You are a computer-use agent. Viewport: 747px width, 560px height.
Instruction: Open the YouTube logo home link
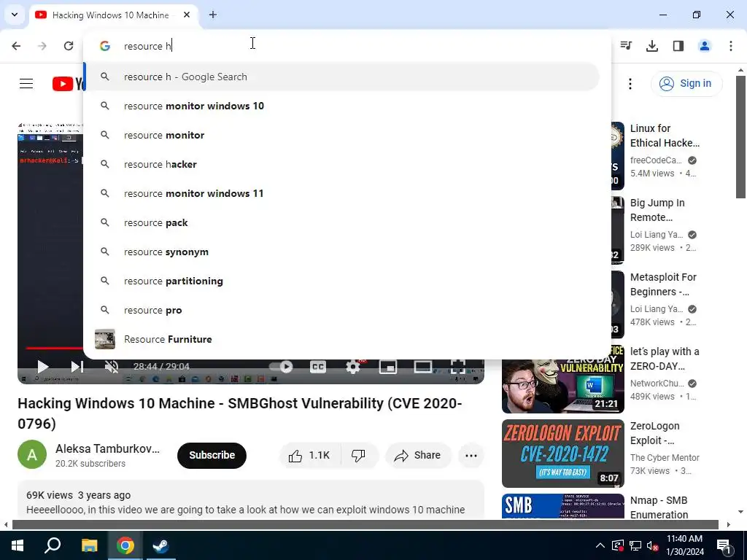pyautogui.click(x=68, y=84)
